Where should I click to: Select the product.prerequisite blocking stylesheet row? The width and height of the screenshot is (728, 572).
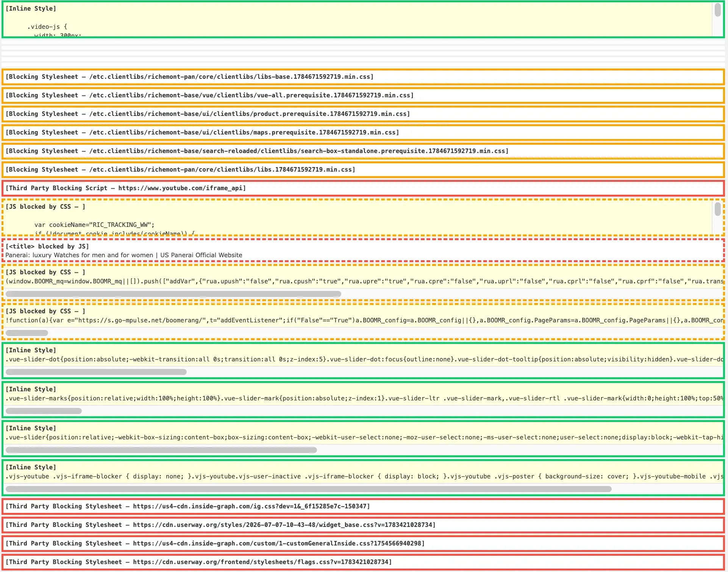coord(363,114)
